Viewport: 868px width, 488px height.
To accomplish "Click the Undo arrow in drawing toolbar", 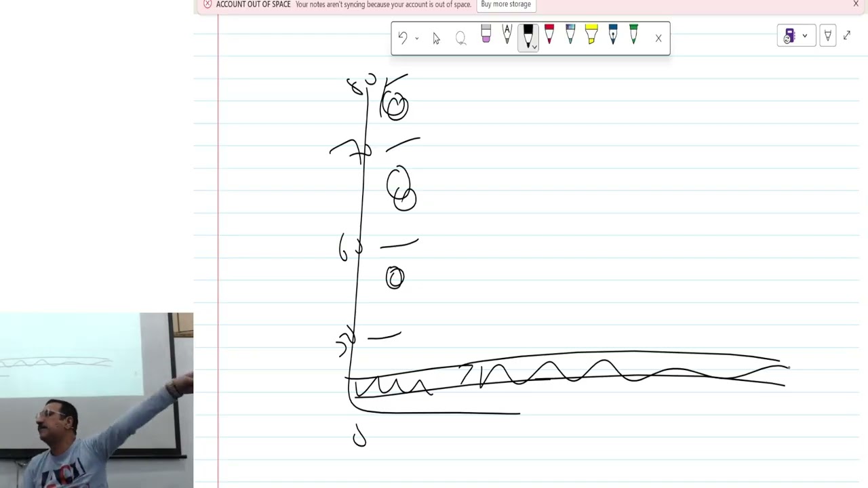I will [x=402, y=38].
